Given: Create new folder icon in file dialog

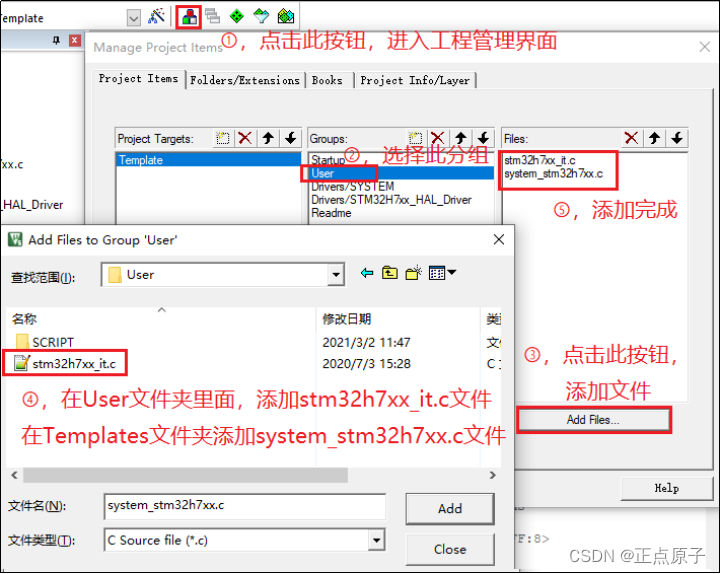Looking at the screenshot, I should tap(413, 273).
